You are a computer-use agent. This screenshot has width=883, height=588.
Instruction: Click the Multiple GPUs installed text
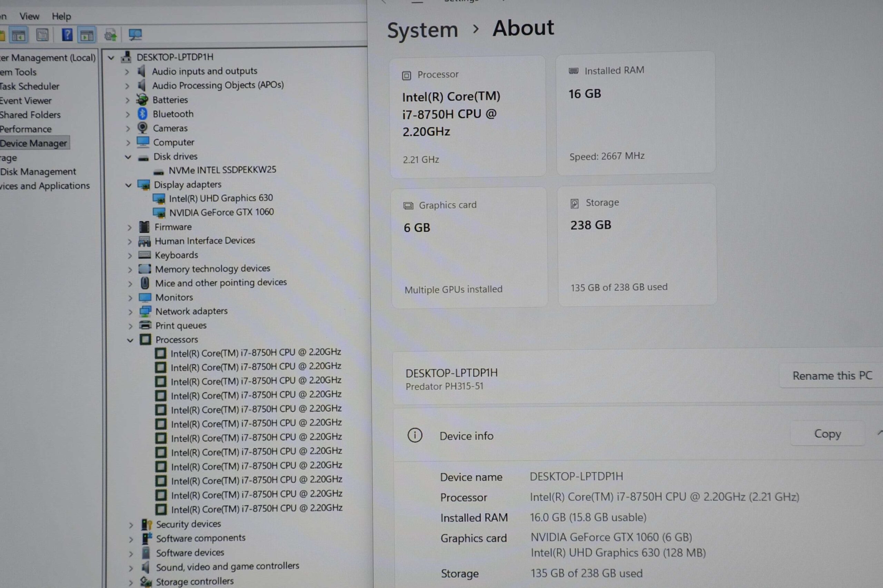[x=453, y=289]
